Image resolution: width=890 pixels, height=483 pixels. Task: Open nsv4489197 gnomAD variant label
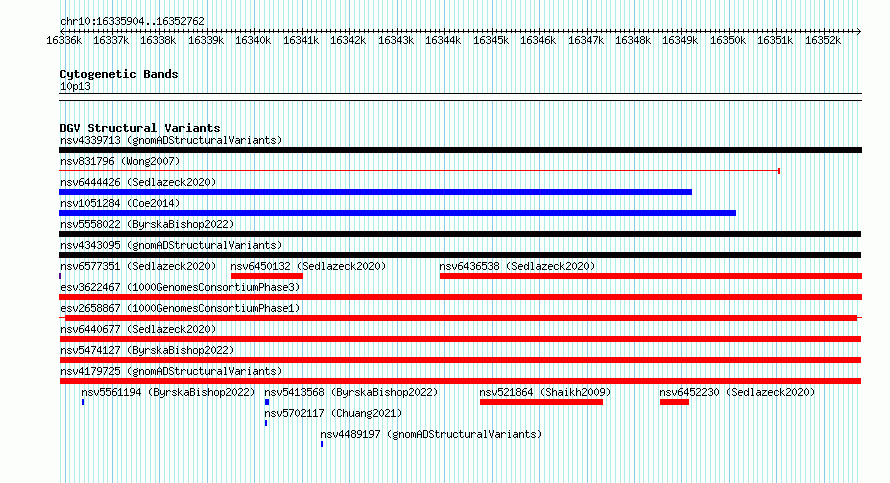point(431,434)
